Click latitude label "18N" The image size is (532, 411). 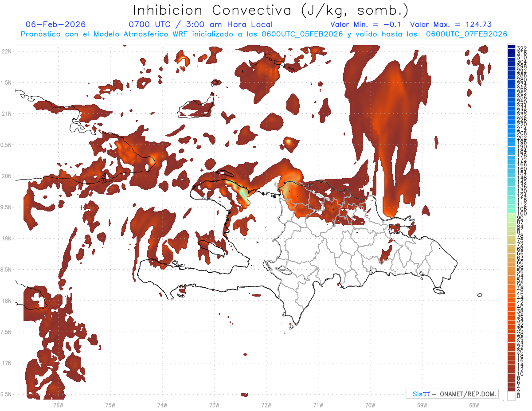[x=7, y=301]
